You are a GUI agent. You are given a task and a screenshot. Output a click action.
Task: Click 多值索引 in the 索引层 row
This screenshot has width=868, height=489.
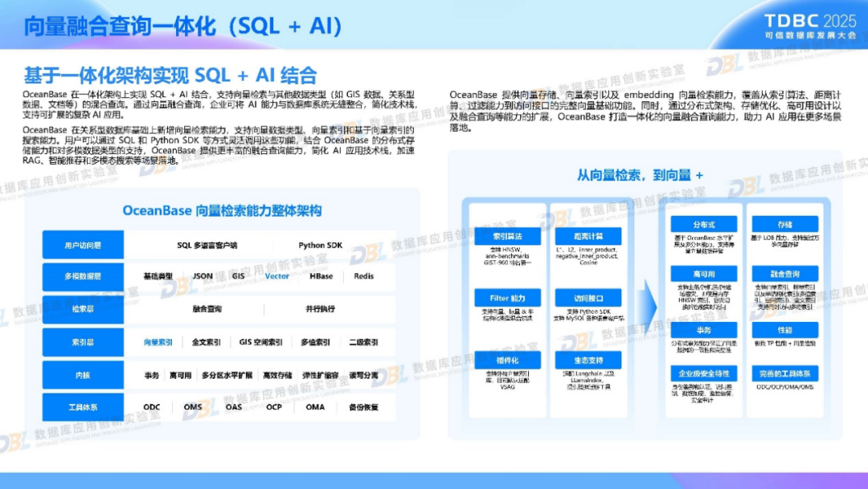pyautogui.click(x=316, y=342)
